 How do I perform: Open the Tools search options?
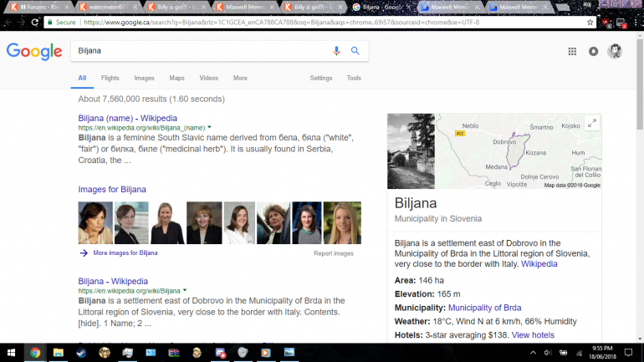click(x=354, y=78)
